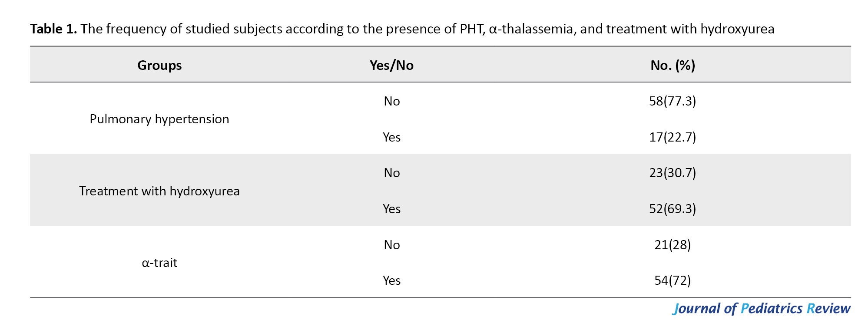Select the 'Yes/No' column header

click(x=391, y=65)
